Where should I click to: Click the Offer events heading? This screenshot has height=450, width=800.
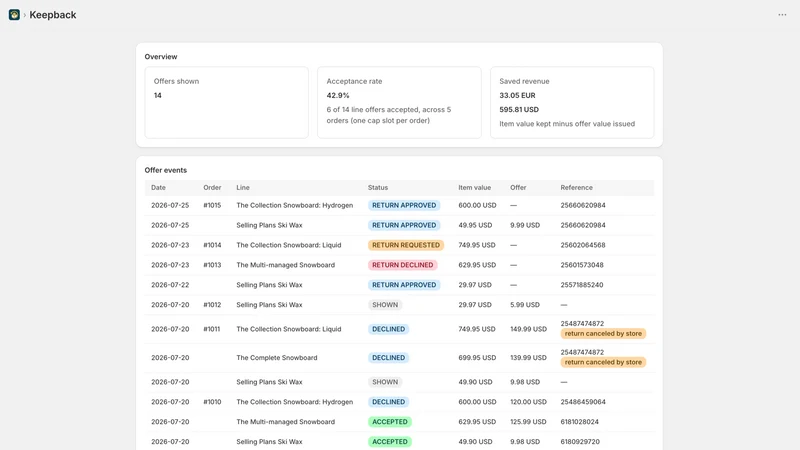(x=165, y=170)
